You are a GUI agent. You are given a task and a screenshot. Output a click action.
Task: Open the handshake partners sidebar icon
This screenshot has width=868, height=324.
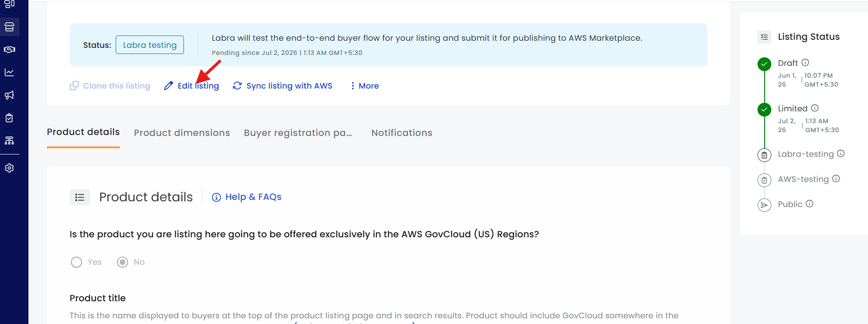tap(9, 49)
